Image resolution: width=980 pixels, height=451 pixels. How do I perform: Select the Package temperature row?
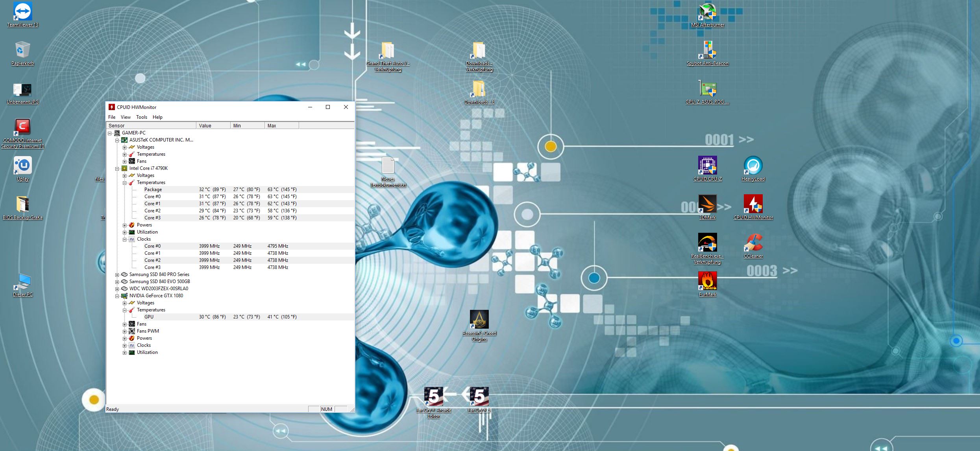tap(153, 190)
